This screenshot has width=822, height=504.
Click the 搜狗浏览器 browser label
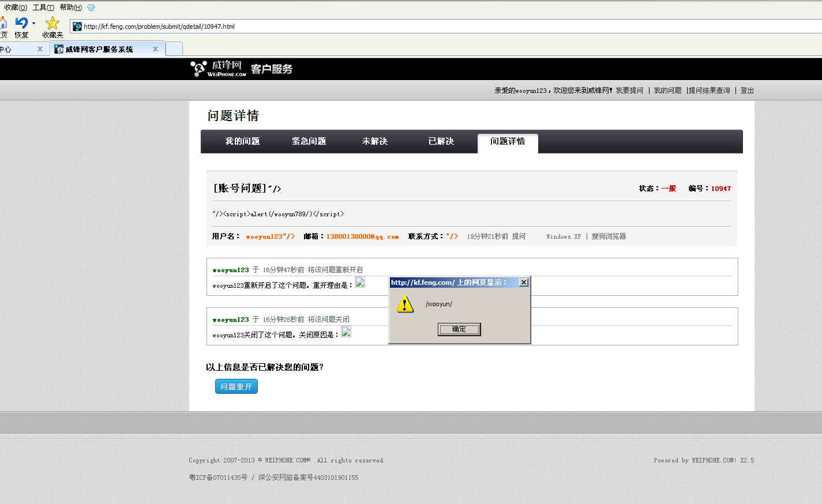tap(609, 236)
